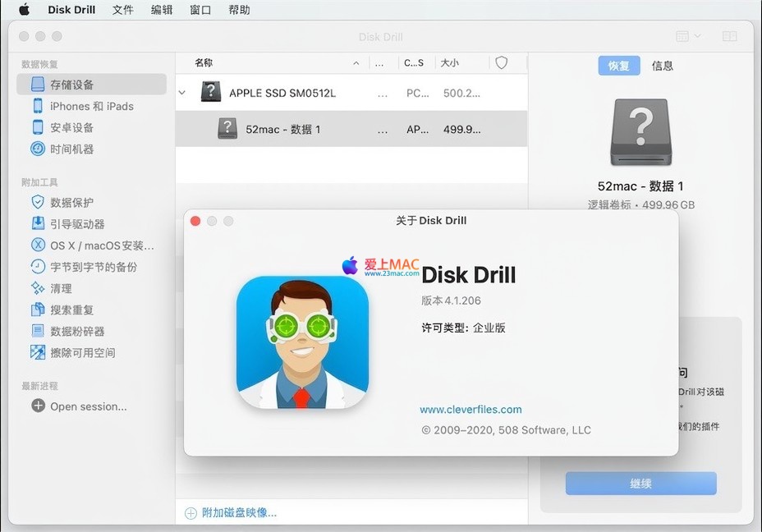Toggle the sidebar panel view icon
Screen dimensions: 762x532
pyautogui.click(x=729, y=36)
